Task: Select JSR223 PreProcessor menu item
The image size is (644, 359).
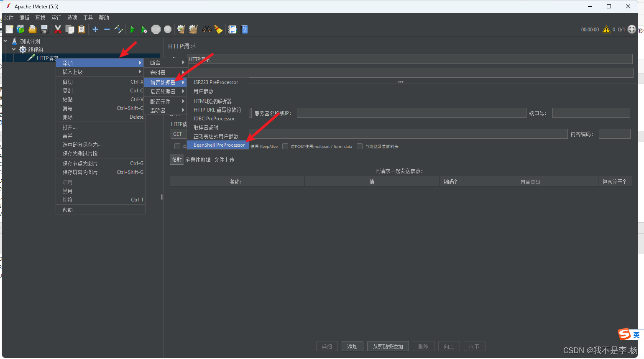Action: [218, 82]
